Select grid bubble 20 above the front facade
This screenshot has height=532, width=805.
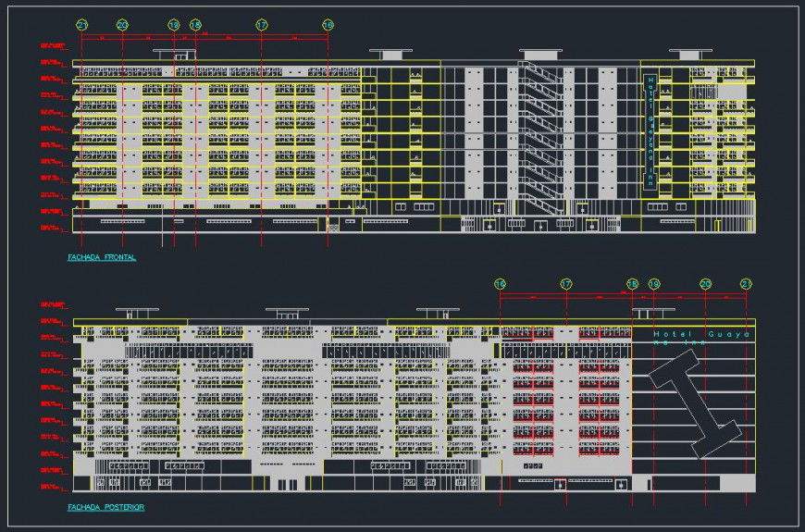(123, 25)
